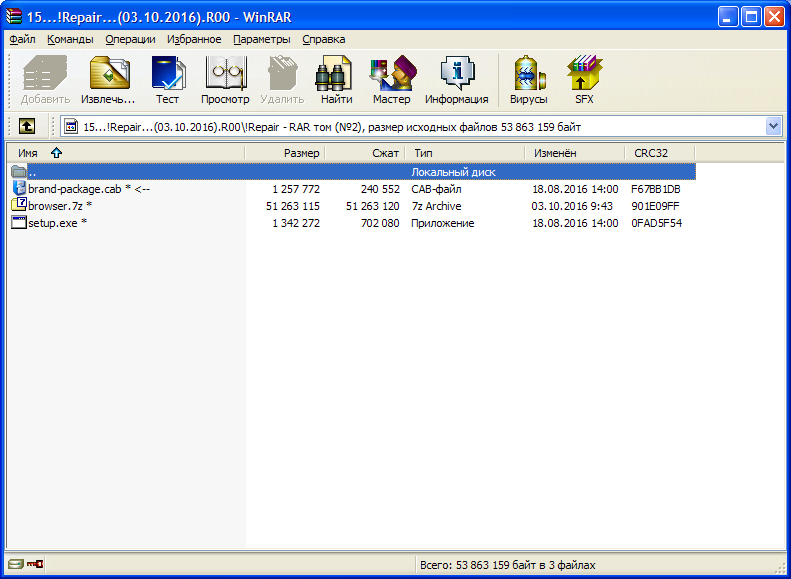Click date 03.10.2016 9:43
The width and height of the screenshot is (791, 579).
coord(572,206)
